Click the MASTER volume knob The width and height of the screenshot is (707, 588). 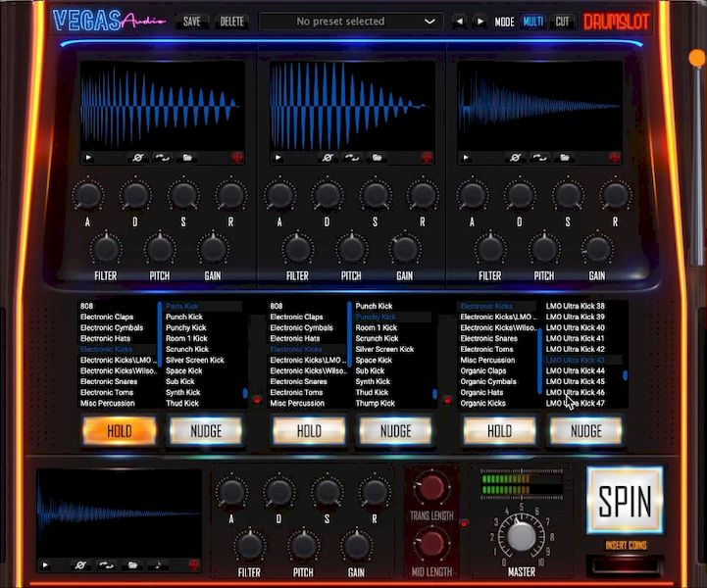click(521, 536)
